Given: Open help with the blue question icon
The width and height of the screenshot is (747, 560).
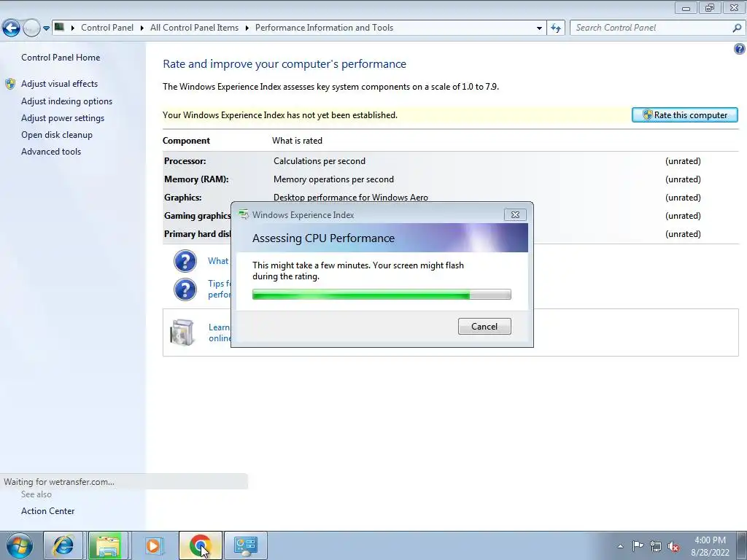Looking at the screenshot, I should pyautogui.click(x=740, y=49).
